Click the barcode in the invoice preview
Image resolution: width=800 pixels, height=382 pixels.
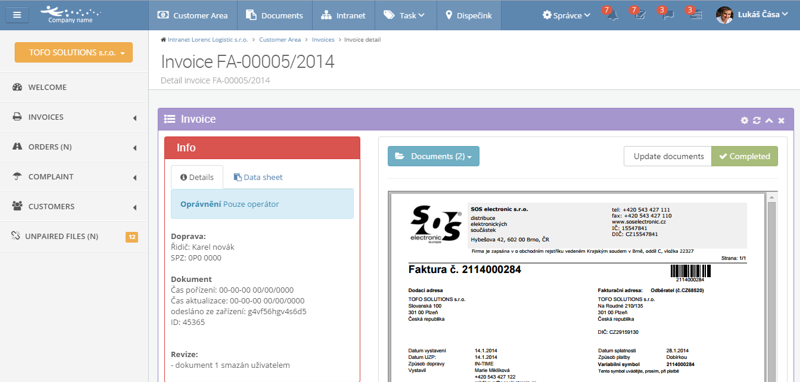click(690, 272)
